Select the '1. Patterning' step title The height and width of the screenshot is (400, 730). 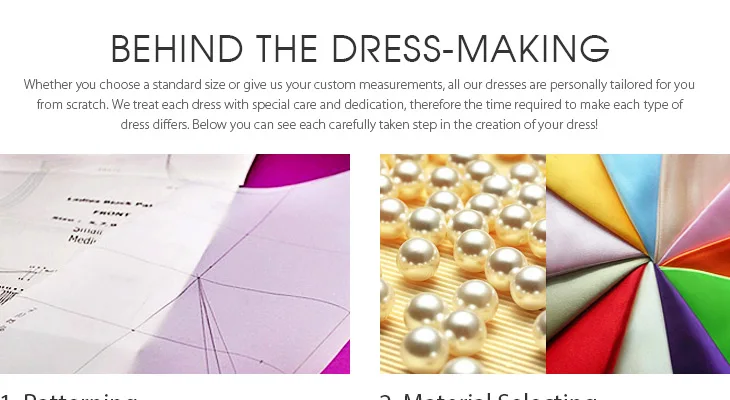(x=68, y=397)
